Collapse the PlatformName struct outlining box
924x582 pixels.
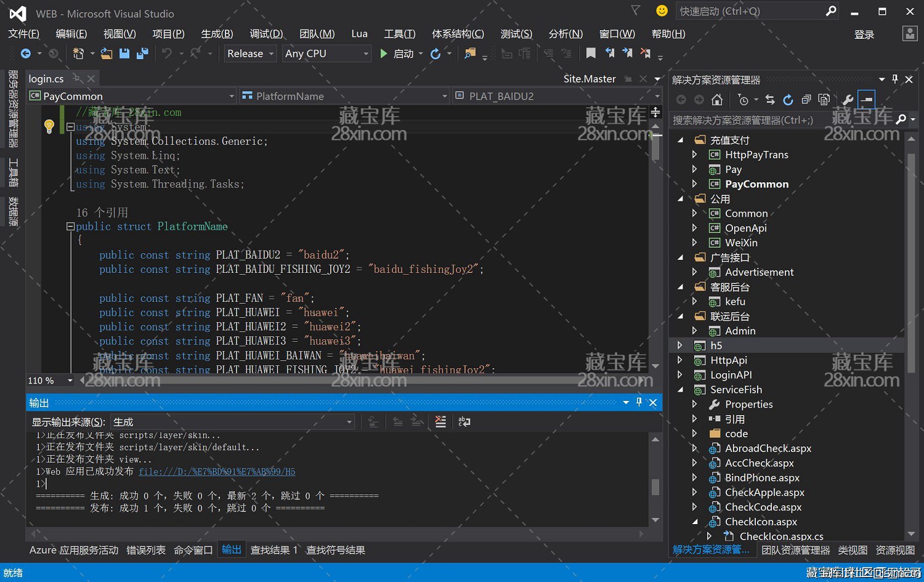pyautogui.click(x=70, y=227)
